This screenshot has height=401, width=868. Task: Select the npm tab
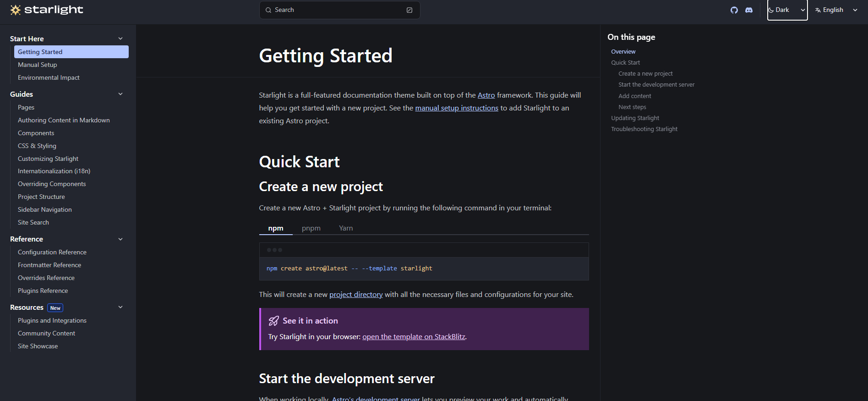coord(276,228)
